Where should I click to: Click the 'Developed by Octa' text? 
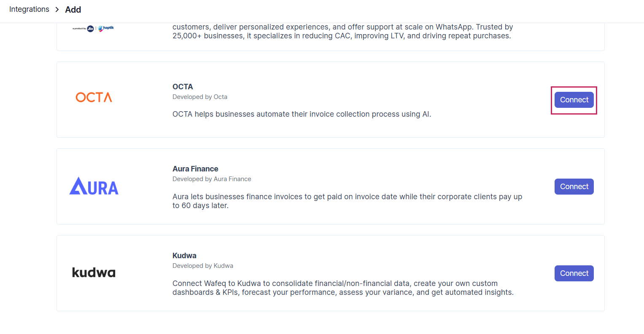200,97
